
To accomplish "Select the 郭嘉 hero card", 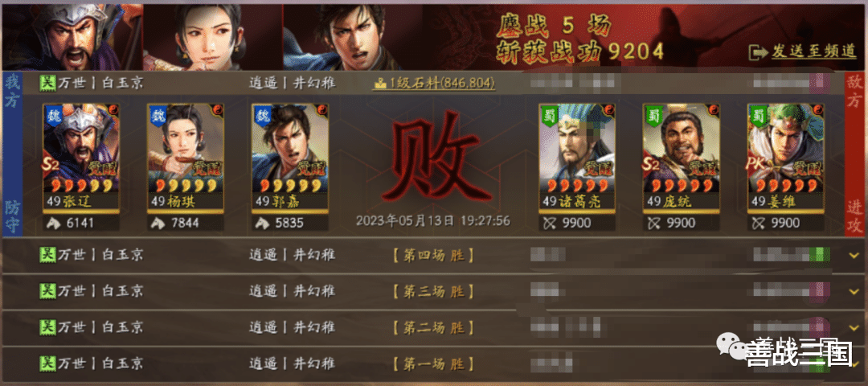I will [x=290, y=158].
